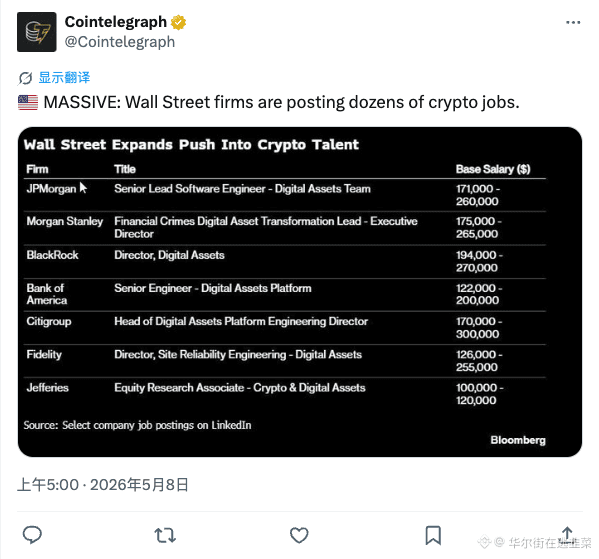Click the US flag emoji
This screenshot has height=559, width=599.
pyautogui.click(x=28, y=103)
